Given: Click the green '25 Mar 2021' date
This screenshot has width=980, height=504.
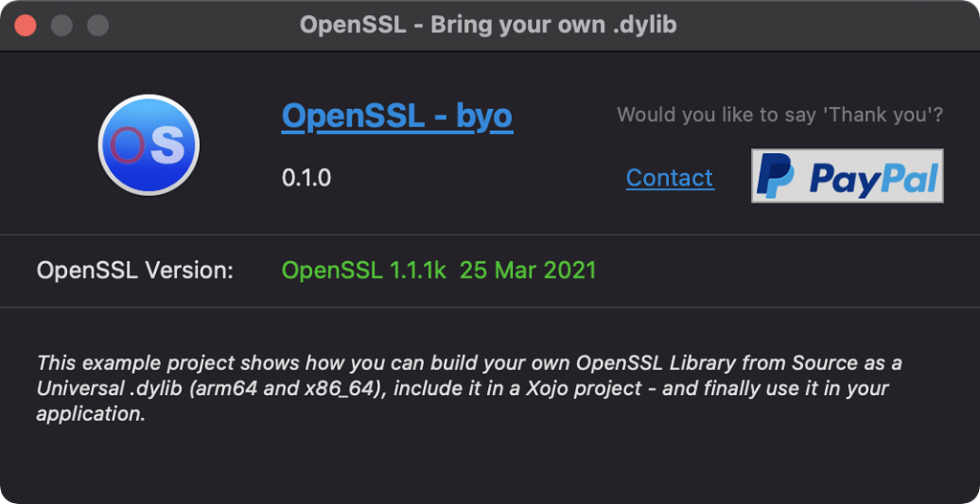Looking at the screenshot, I should pyautogui.click(x=527, y=271).
